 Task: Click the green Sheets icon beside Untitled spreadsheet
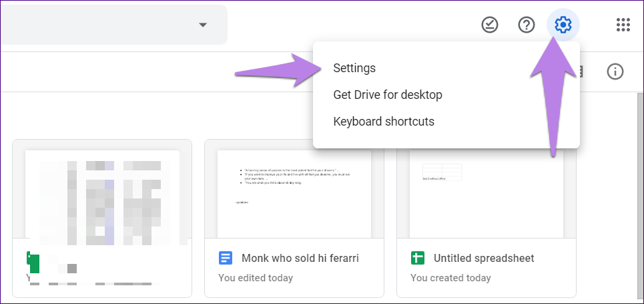click(418, 258)
